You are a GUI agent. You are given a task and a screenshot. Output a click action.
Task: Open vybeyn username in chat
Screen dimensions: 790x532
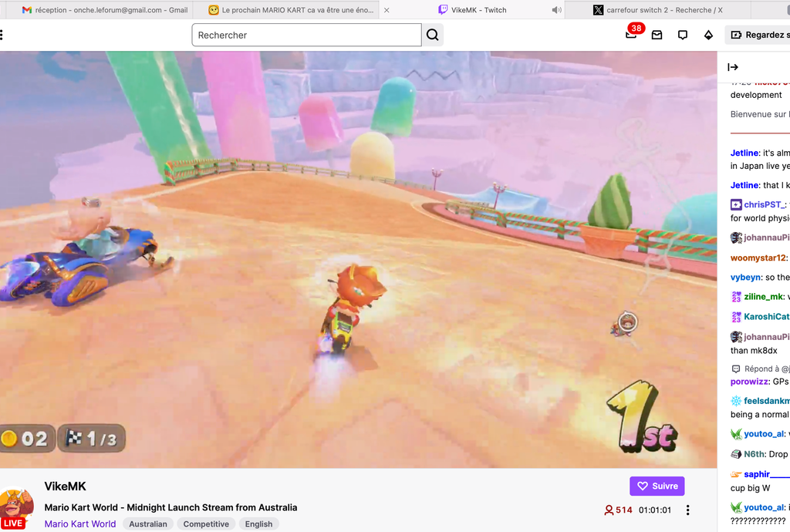pyautogui.click(x=746, y=277)
